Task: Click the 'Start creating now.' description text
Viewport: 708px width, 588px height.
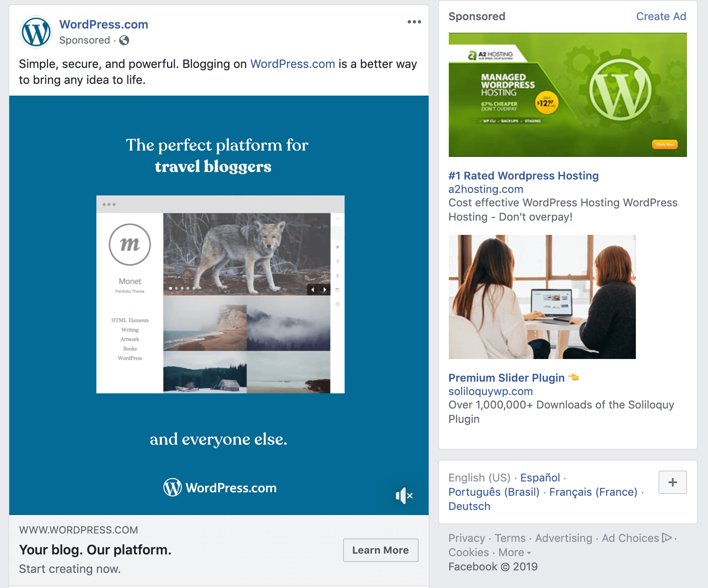Action: pyautogui.click(x=70, y=569)
